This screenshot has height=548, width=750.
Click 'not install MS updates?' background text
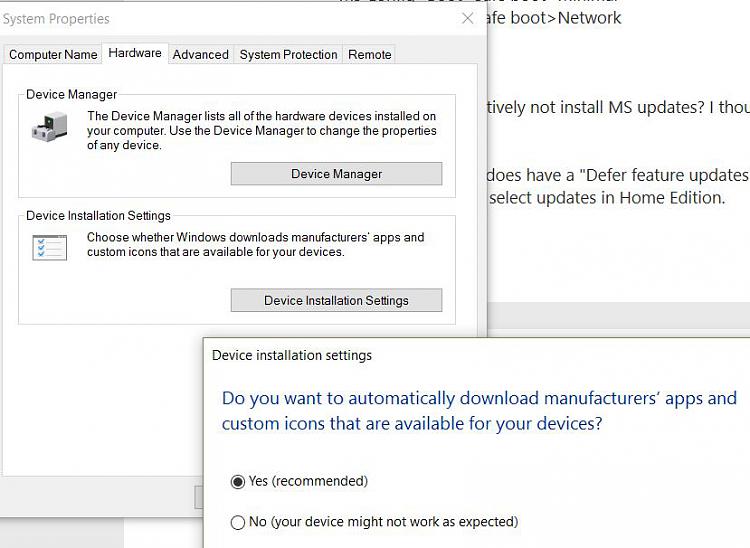pyautogui.click(x=617, y=107)
